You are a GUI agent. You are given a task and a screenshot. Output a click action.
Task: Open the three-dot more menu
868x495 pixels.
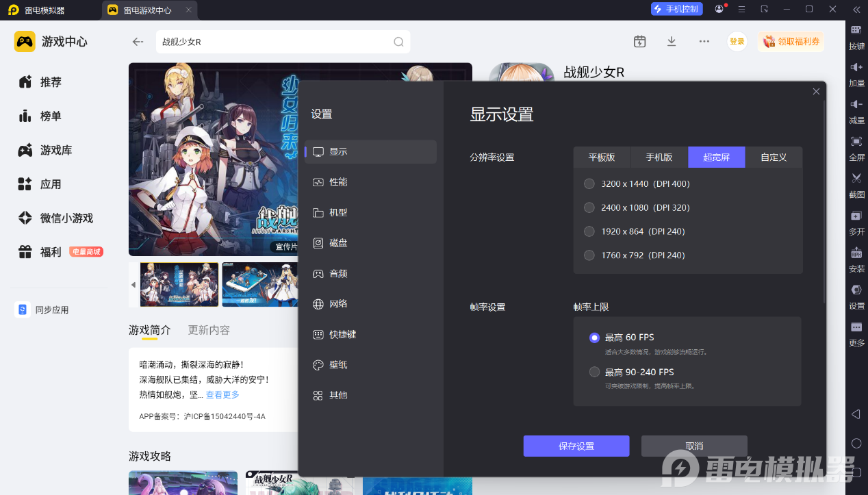point(704,41)
